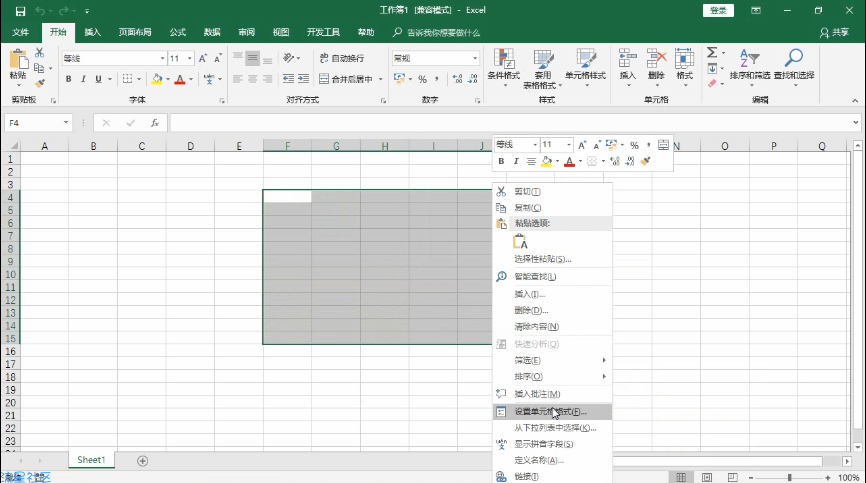Expand the Sort (排序) submenu
This screenshot has width=866, height=483.
point(552,376)
